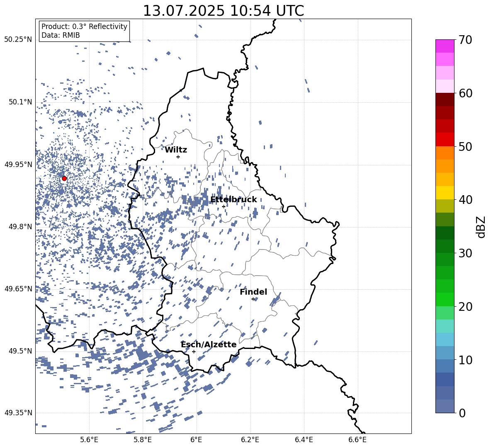Click the magenta top colorbar swatch
Viewport: 491px width, 448px height.
(x=445, y=46)
